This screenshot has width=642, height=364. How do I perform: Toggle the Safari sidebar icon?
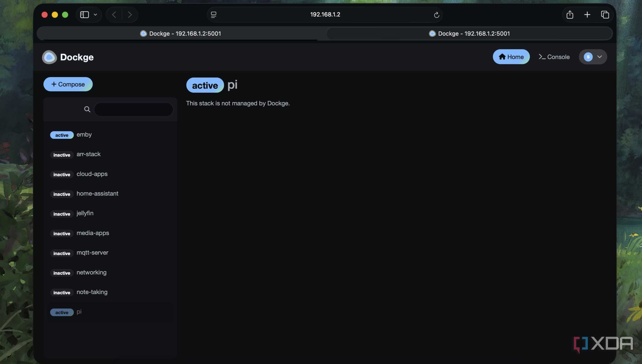(84, 15)
